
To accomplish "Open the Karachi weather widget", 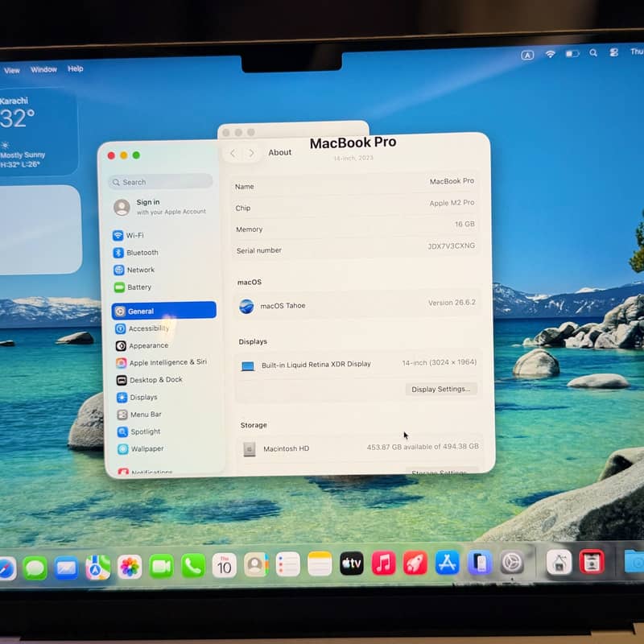I will [38, 131].
